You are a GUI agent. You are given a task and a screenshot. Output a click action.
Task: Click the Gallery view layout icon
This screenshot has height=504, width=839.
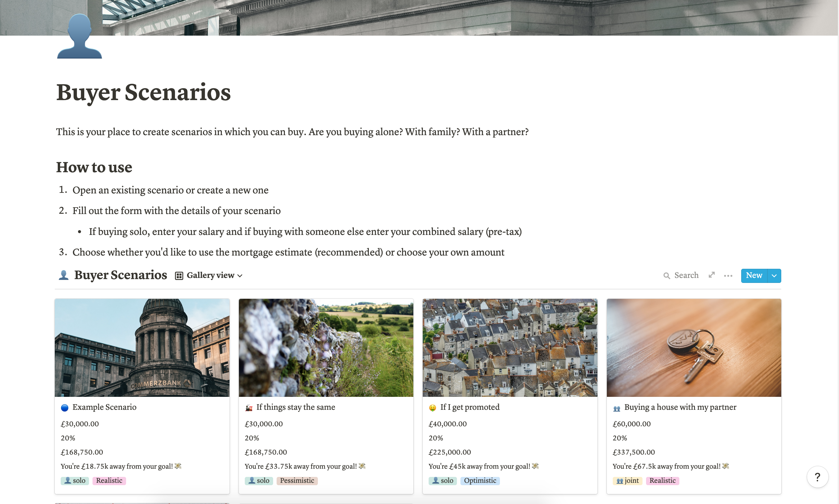(x=179, y=276)
